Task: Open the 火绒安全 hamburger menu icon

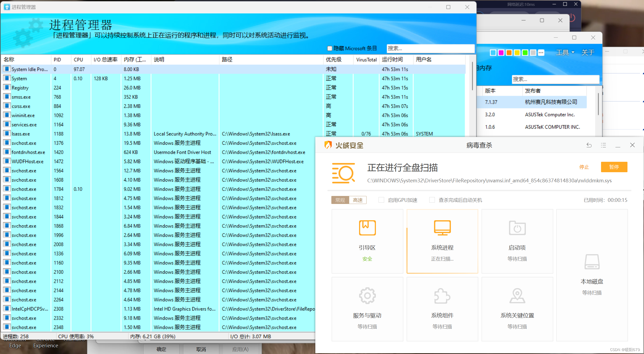Action: coord(603,145)
